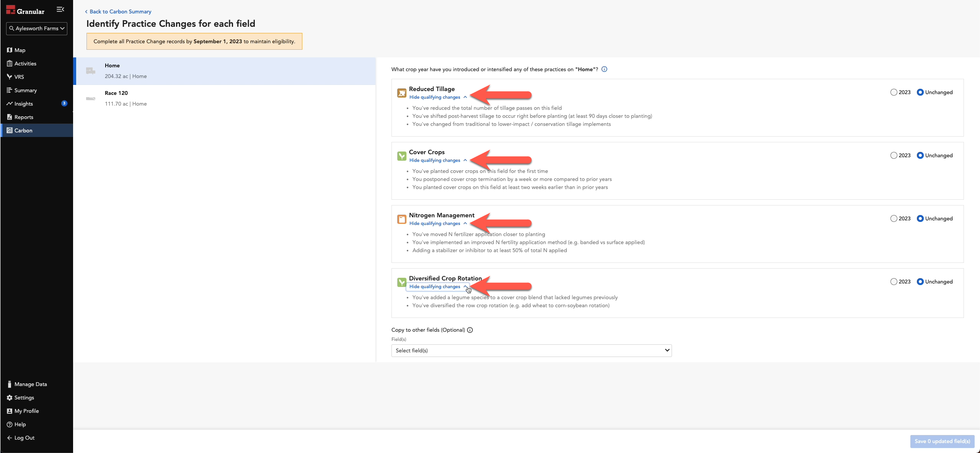Open the Aylesworth Farms selector
This screenshot has height=453, width=980.
pos(36,28)
